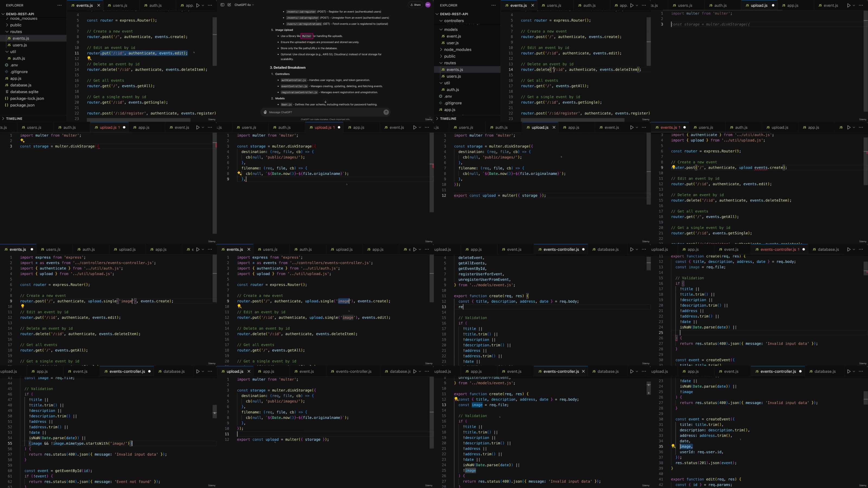
Task: Click the lightbulb below the highlighted router.put line
Action: click(89, 58)
